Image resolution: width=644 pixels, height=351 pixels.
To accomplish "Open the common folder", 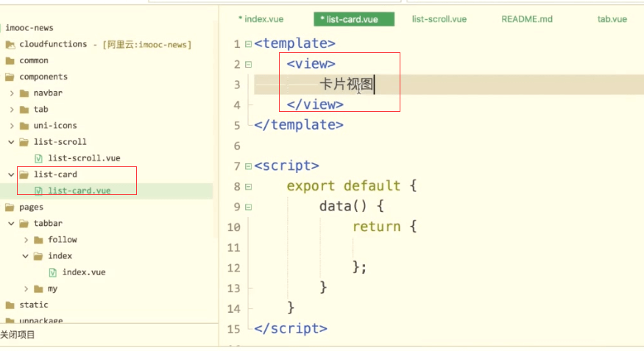I will coord(34,60).
